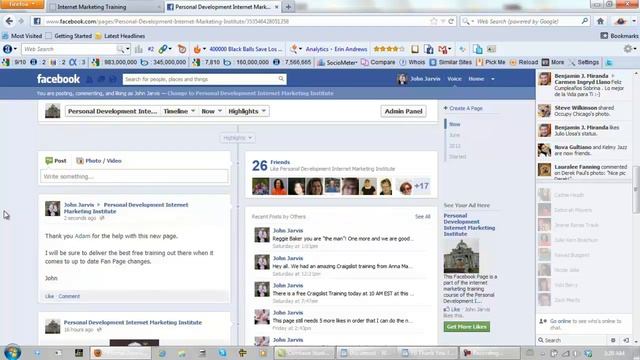Viewport: 640px width, 360px height.
Task: Switch to Internet Marketing Training tab
Action: click(104, 7)
